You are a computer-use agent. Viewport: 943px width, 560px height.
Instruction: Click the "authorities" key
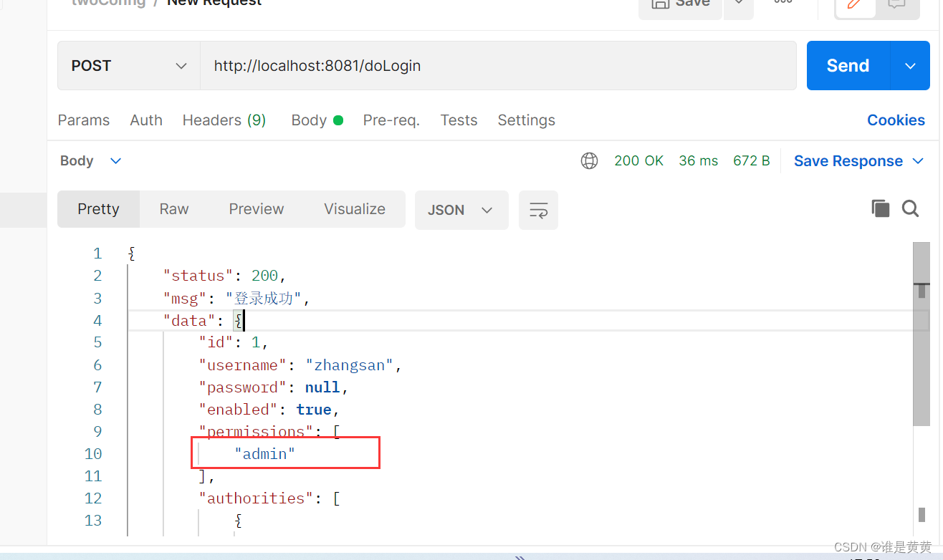(x=256, y=498)
